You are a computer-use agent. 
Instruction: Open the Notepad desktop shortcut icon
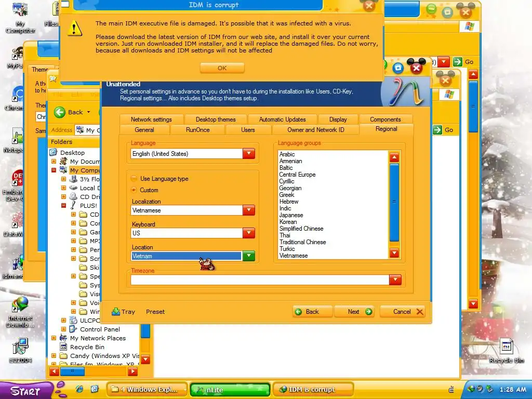click(x=15, y=140)
